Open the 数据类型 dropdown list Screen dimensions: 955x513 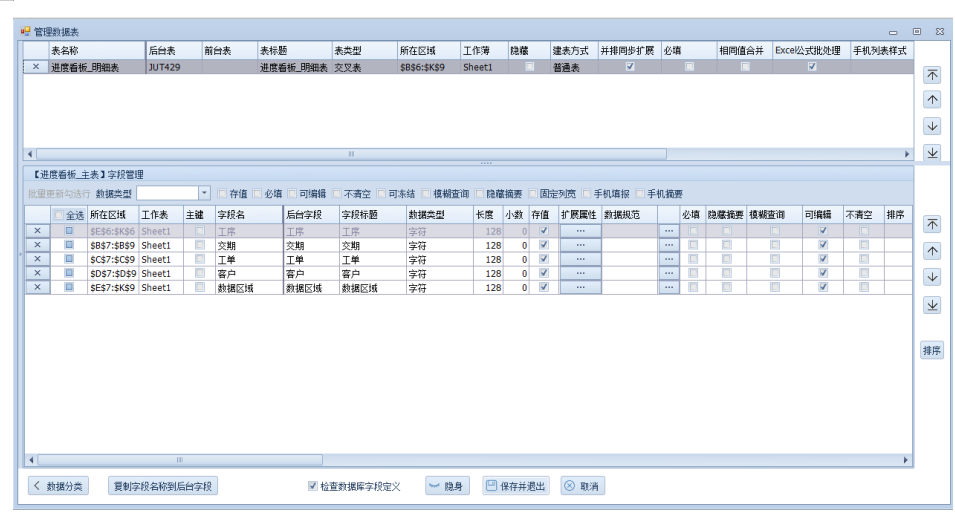coord(204,193)
